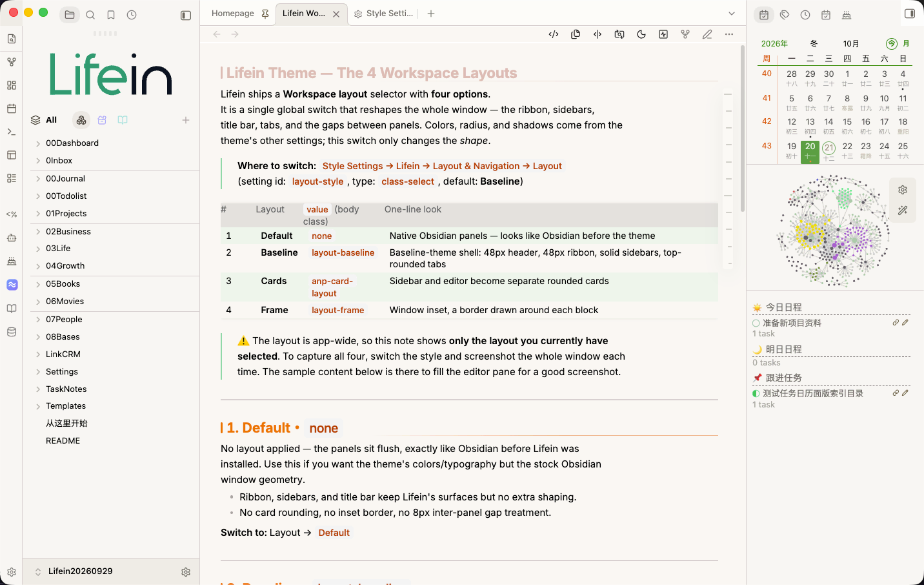Open daily note calendar icon in ribbon
The width and height of the screenshot is (924, 585).
tap(12, 108)
